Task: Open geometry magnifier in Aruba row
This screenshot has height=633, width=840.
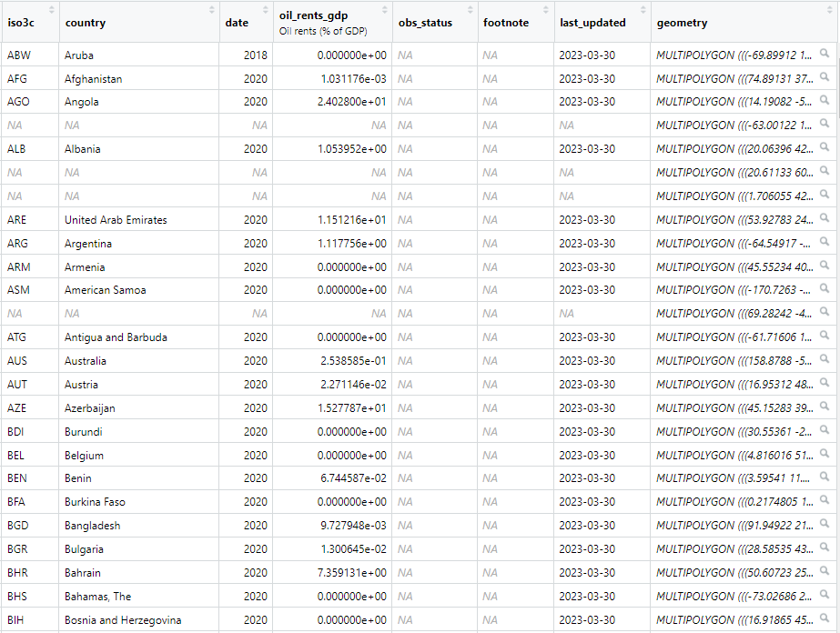Action: click(x=825, y=55)
